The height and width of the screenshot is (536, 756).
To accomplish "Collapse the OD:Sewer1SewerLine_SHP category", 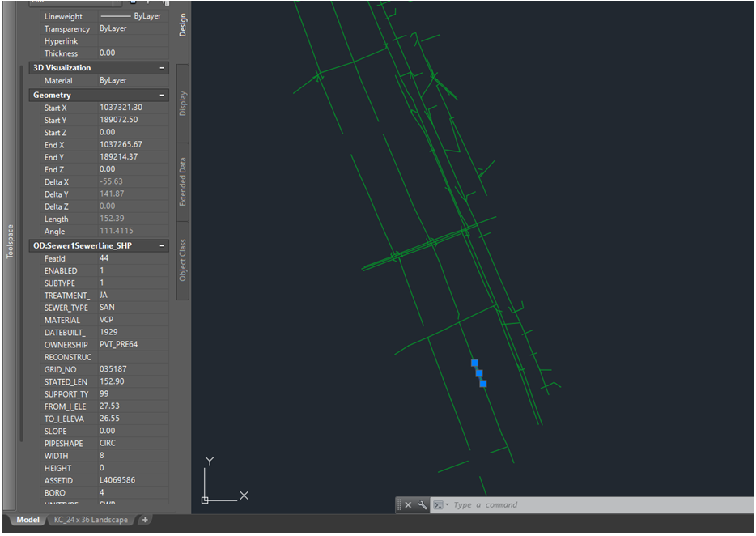I will 162,245.
